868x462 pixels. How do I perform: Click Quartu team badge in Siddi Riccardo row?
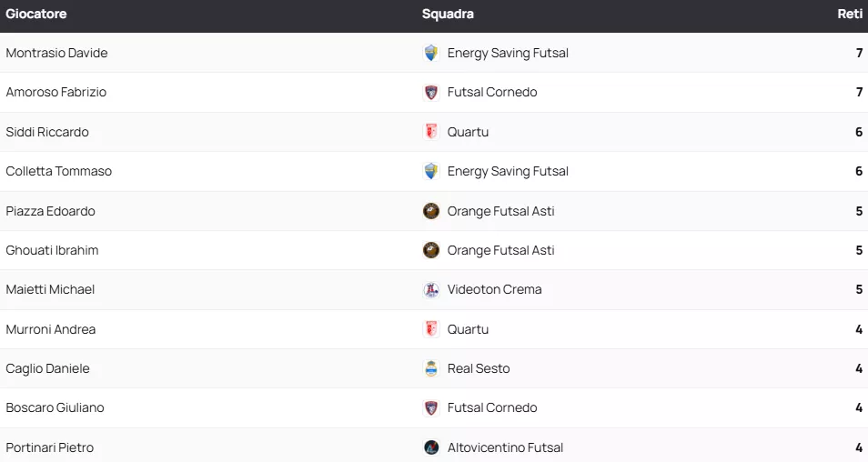(x=431, y=132)
